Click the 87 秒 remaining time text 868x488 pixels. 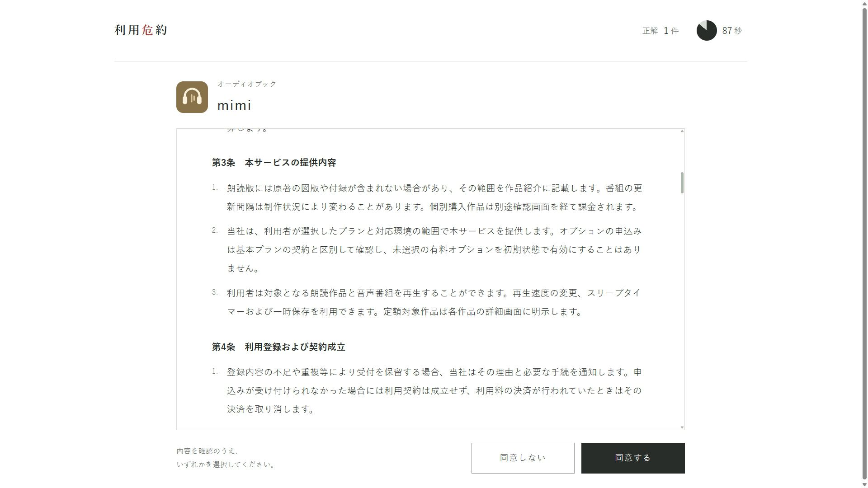coord(732,31)
